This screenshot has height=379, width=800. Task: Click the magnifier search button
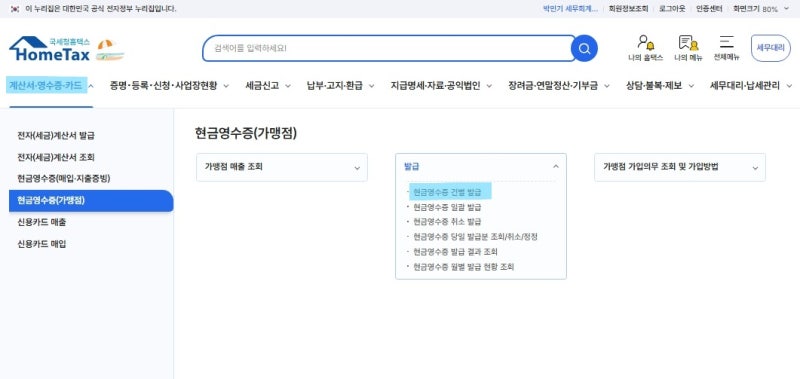[584, 48]
